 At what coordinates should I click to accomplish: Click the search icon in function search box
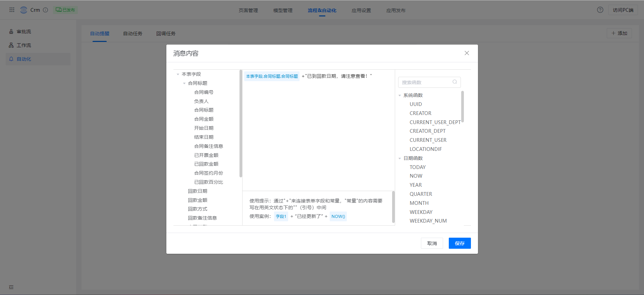(454, 82)
